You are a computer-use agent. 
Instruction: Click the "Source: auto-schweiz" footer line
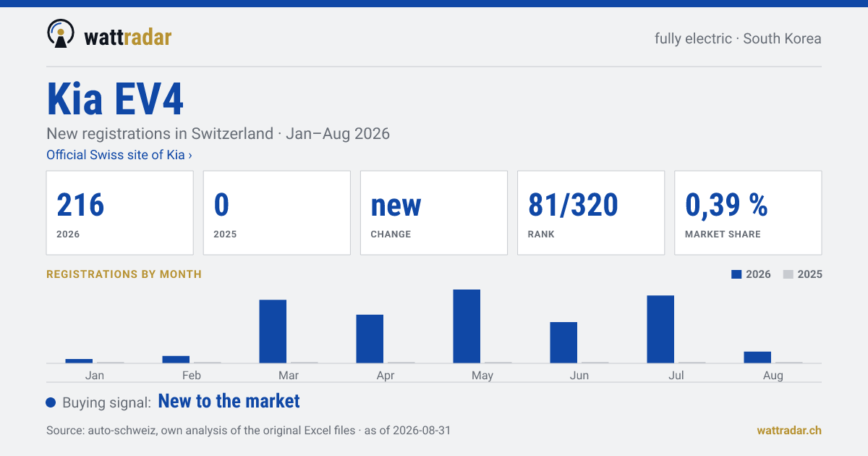[x=248, y=430]
